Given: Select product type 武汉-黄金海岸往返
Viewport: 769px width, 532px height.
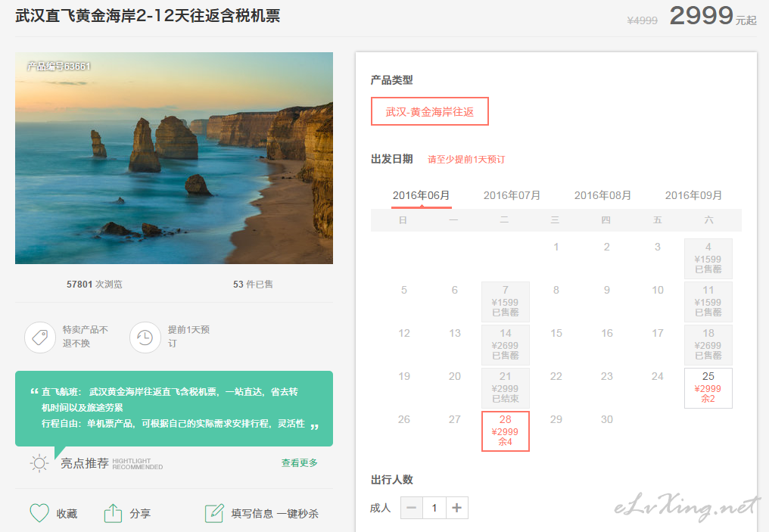Looking at the screenshot, I should point(430,112).
